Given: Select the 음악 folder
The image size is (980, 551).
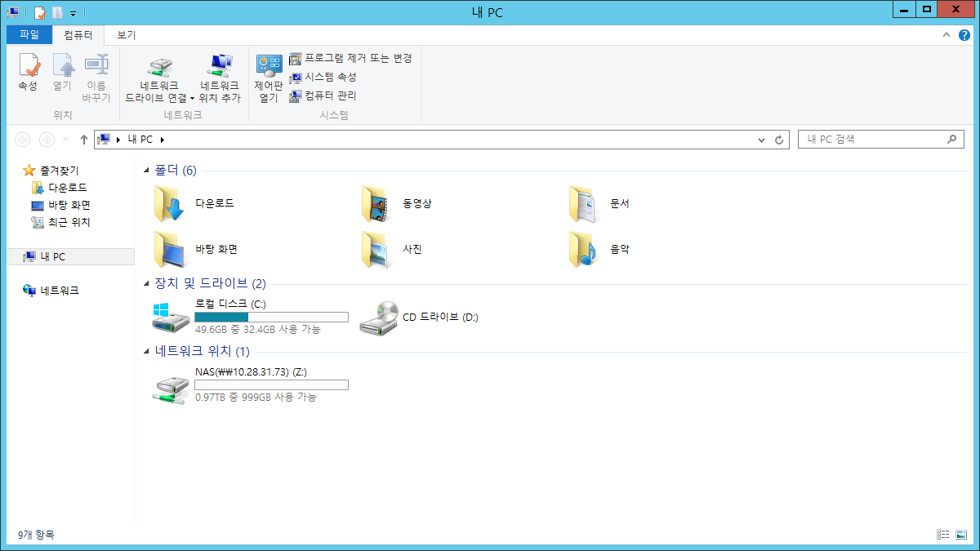Looking at the screenshot, I should 599,250.
